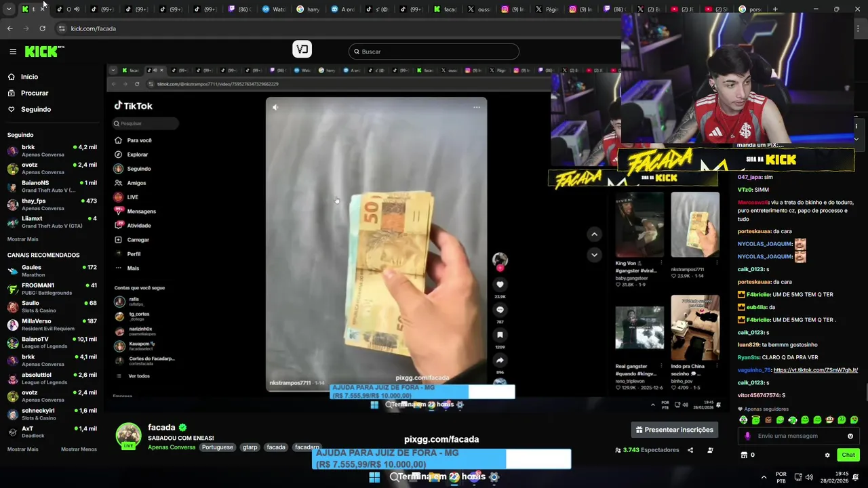The width and height of the screenshot is (868, 488).
Task: Open emoji picker in message box
Action: (x=850, y=436)
